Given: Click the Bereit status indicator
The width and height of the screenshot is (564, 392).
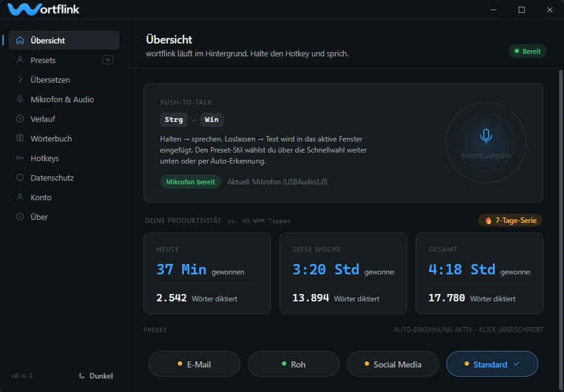Looking at the screenshot, I should pyautogui.click(x=527, y=51).
